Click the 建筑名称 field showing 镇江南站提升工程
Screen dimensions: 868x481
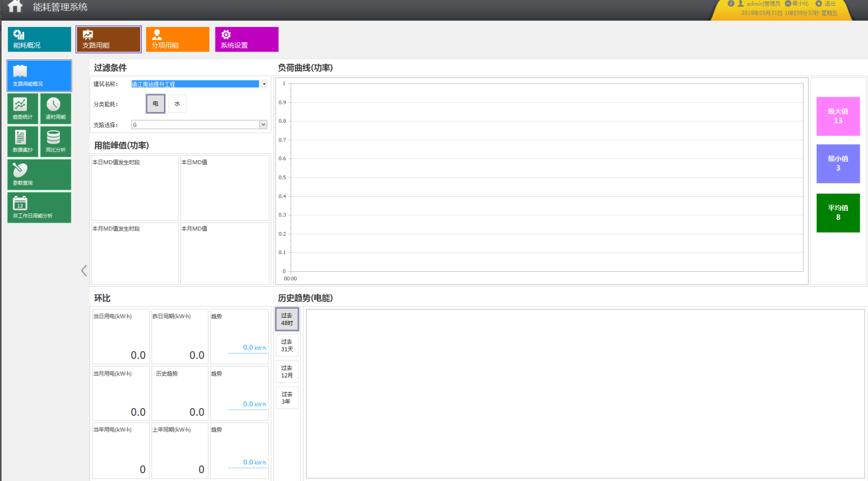195,84
